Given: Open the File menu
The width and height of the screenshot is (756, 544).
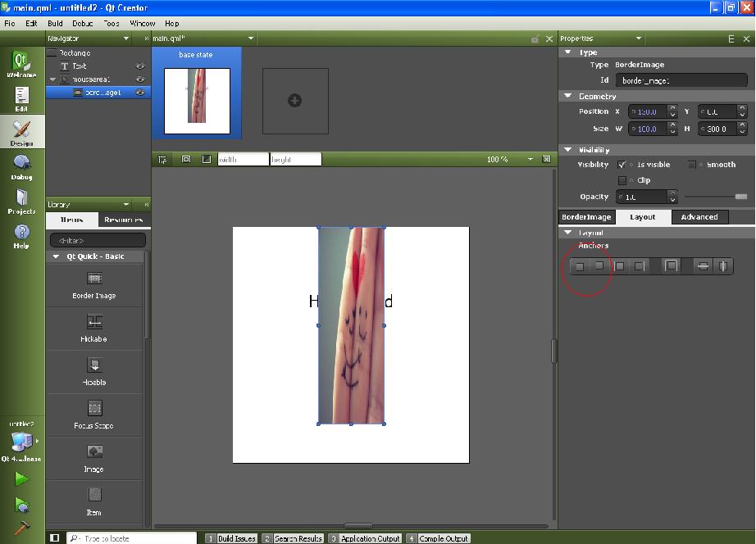Looking at the screenshot, I should (x=10, y=23).
